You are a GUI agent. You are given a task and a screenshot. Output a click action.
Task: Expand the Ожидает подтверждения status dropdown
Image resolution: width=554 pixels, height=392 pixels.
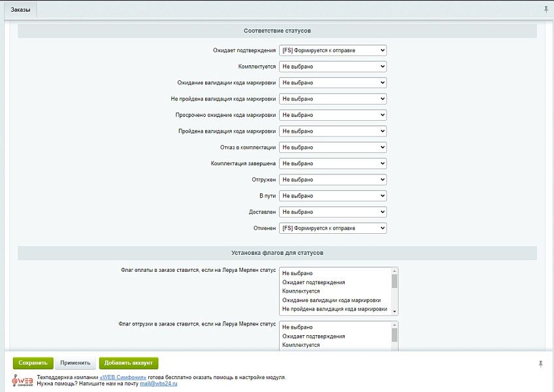pyautogui.click(x=333, y=50)
